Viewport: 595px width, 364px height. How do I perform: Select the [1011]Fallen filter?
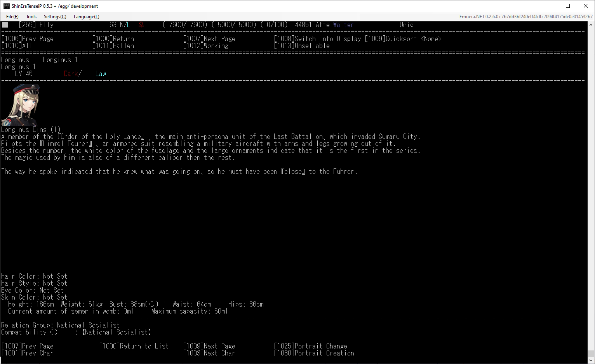113,46
